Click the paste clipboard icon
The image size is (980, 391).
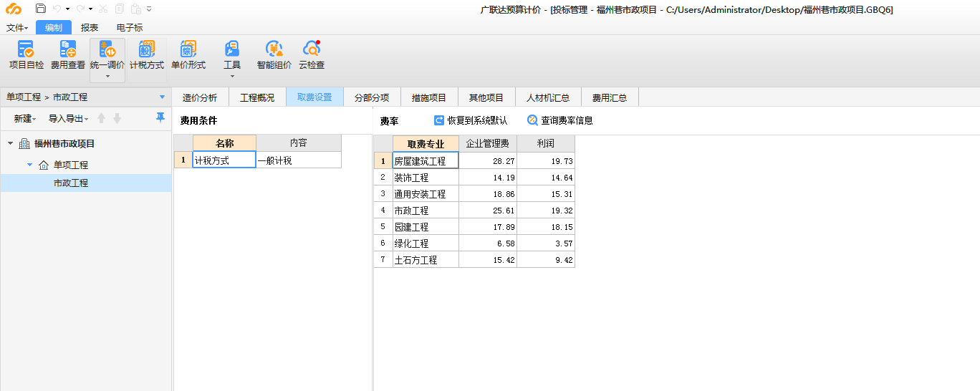coord(135,9)
